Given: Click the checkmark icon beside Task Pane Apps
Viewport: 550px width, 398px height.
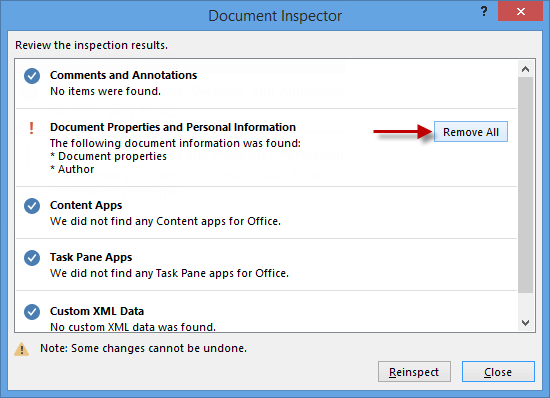Looking at the screenshot, I should tap(32, 258).
